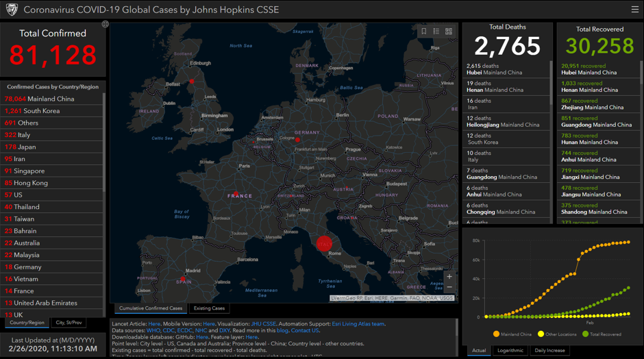Switch the chart to the Daily Increase tab
The width and height of the screenshot is (644, 359).
click(x=550, y=350)
